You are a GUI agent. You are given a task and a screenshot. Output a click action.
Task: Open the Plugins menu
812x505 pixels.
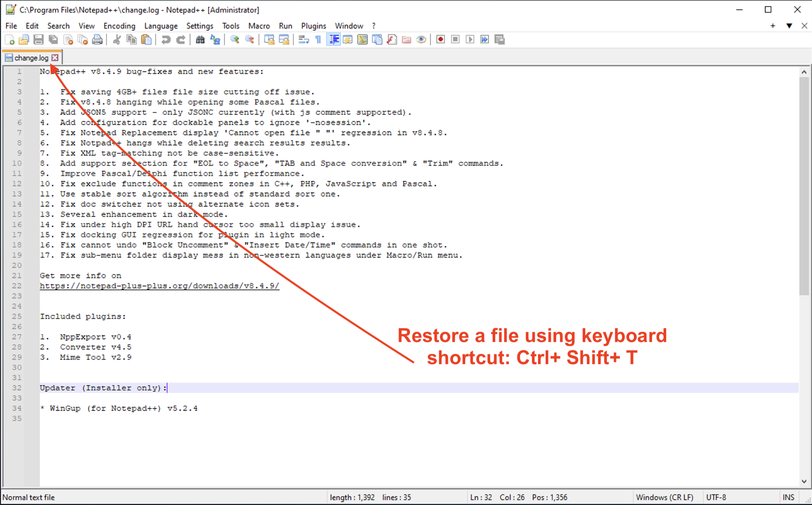pyautogui.click(x=314, y=26)
